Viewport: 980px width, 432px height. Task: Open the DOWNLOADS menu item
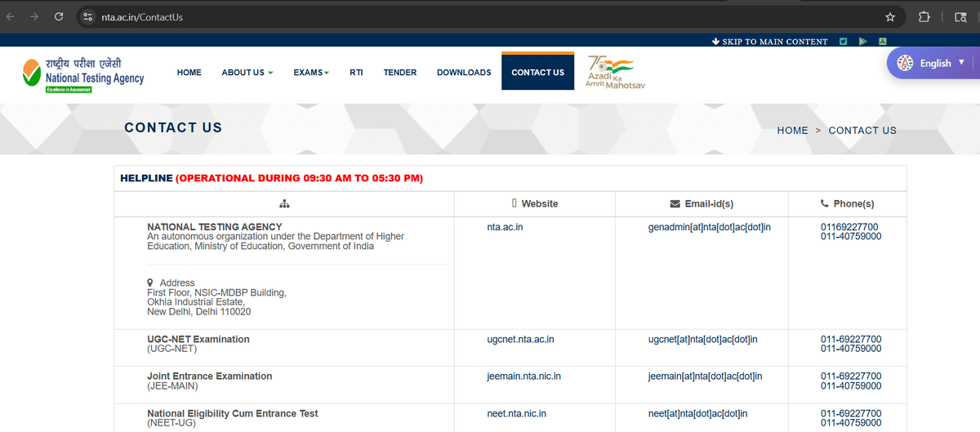point(464,73)
